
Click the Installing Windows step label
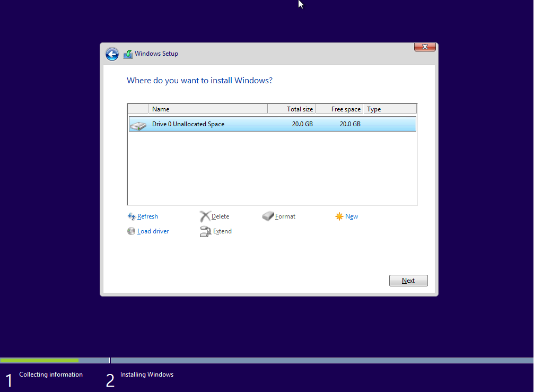tap(147, 374)
